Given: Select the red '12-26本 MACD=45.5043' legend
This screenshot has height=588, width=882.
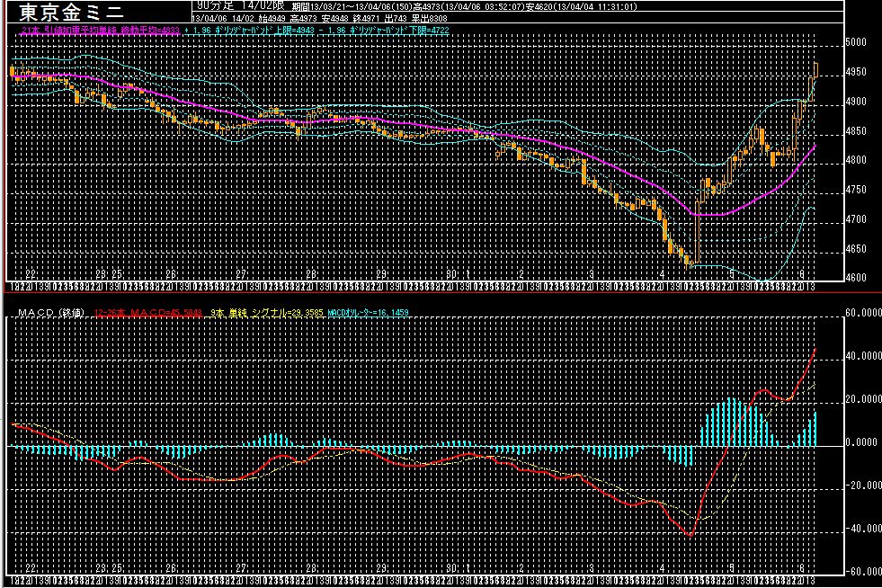Looking at the screenshot, I should click(x=148, y=312).
